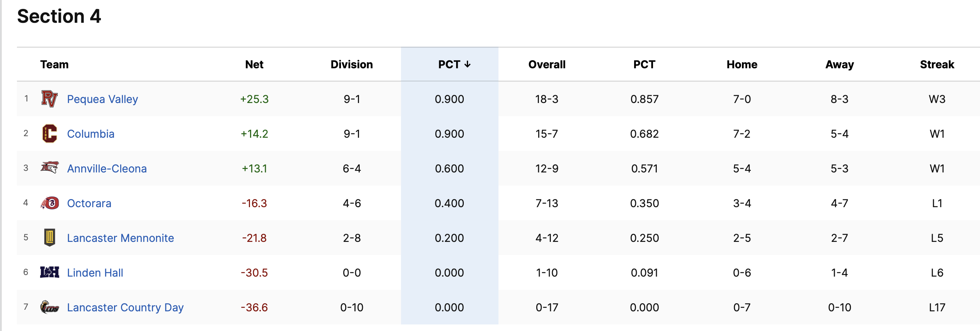Click the Annville-Cleona team logo
This screenshot has height=331, width=980.
click(x=49, y=168)
